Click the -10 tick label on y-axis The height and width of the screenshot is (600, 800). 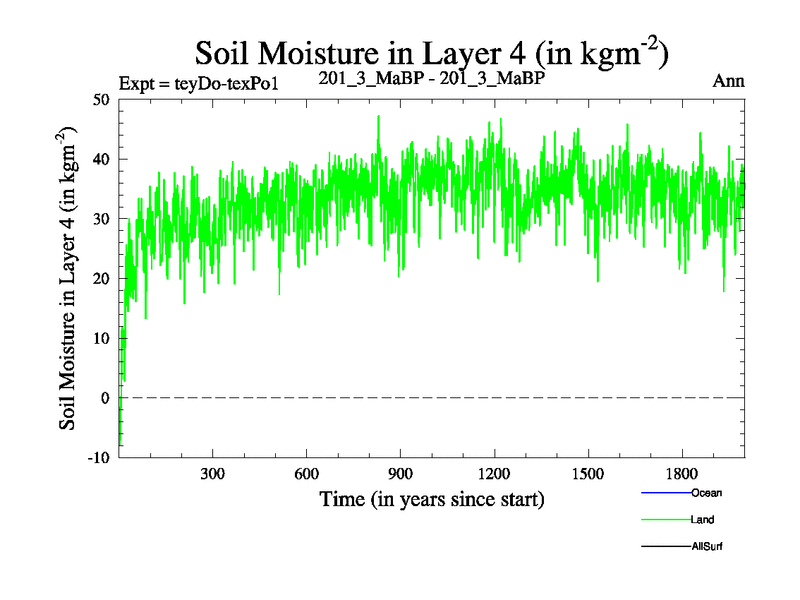(x=98, y=458)
